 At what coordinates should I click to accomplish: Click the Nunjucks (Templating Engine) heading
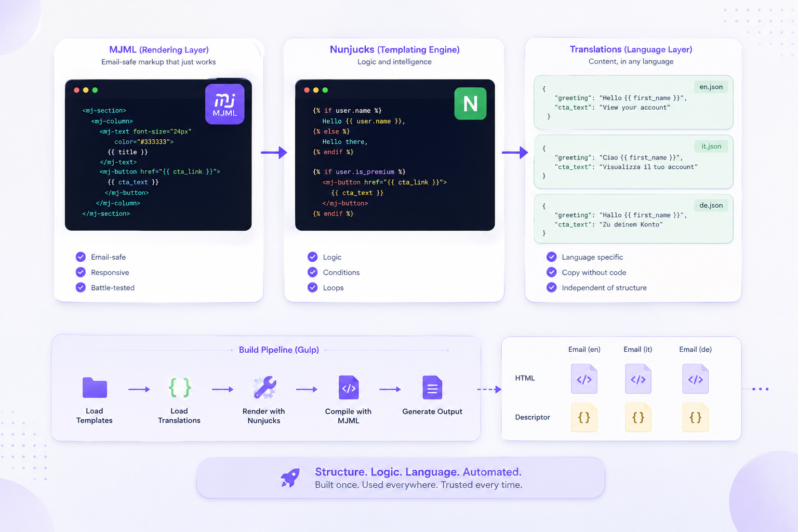(x=394, y=49)
